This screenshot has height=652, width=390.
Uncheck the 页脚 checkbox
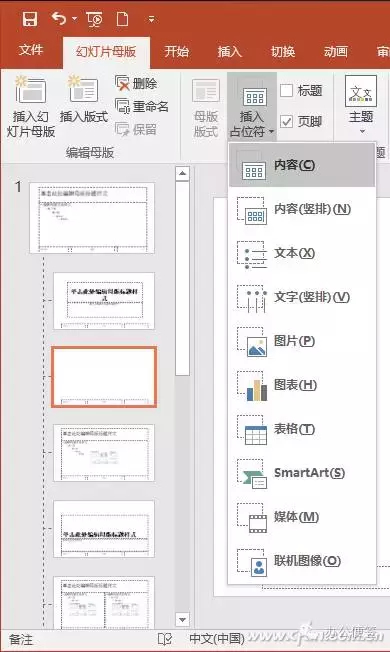(286, 121)
